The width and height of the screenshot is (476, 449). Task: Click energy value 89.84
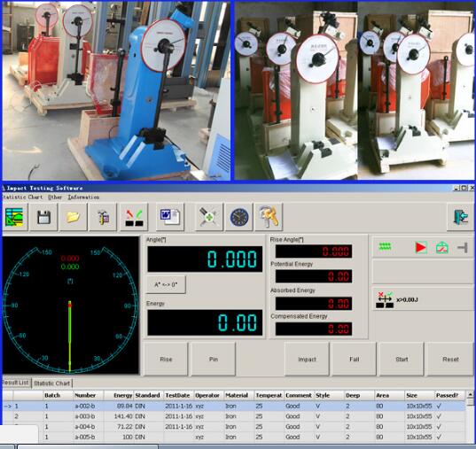[x=124, y=406]
